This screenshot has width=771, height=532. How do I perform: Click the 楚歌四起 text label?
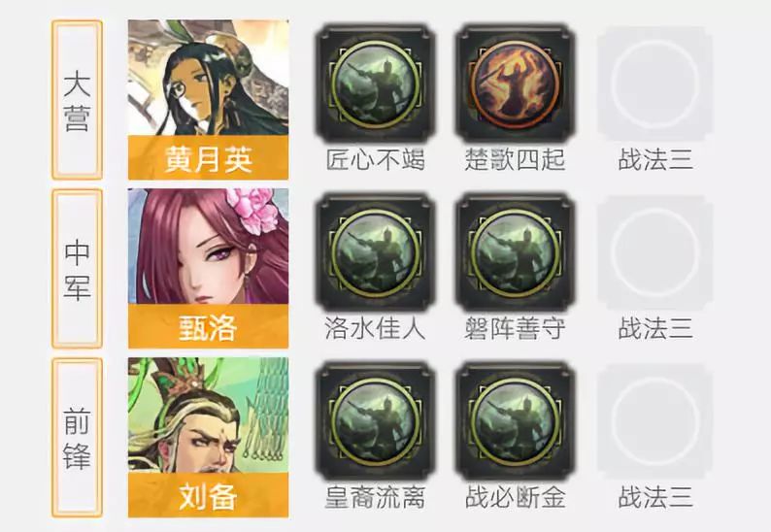pyautogui.click(x=515, y=160)
